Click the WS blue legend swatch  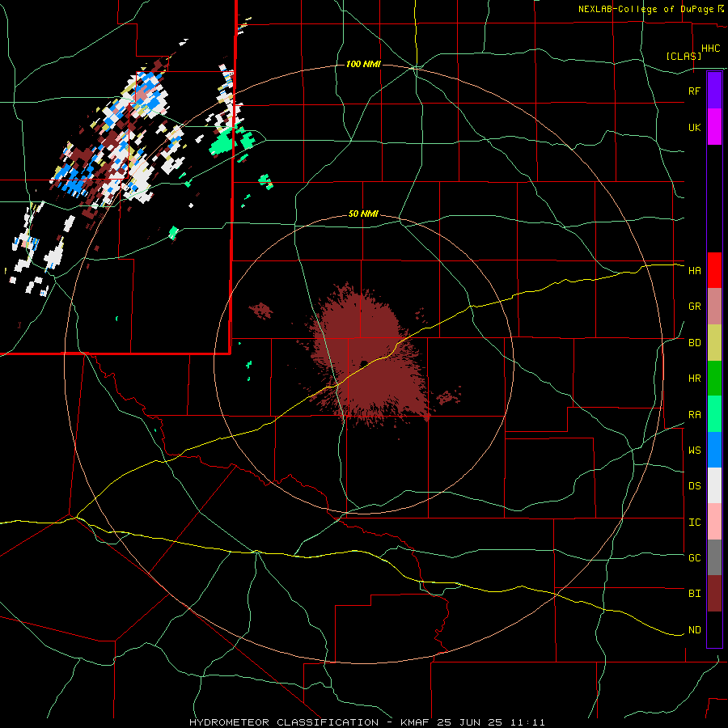click(x=714, y=450)
